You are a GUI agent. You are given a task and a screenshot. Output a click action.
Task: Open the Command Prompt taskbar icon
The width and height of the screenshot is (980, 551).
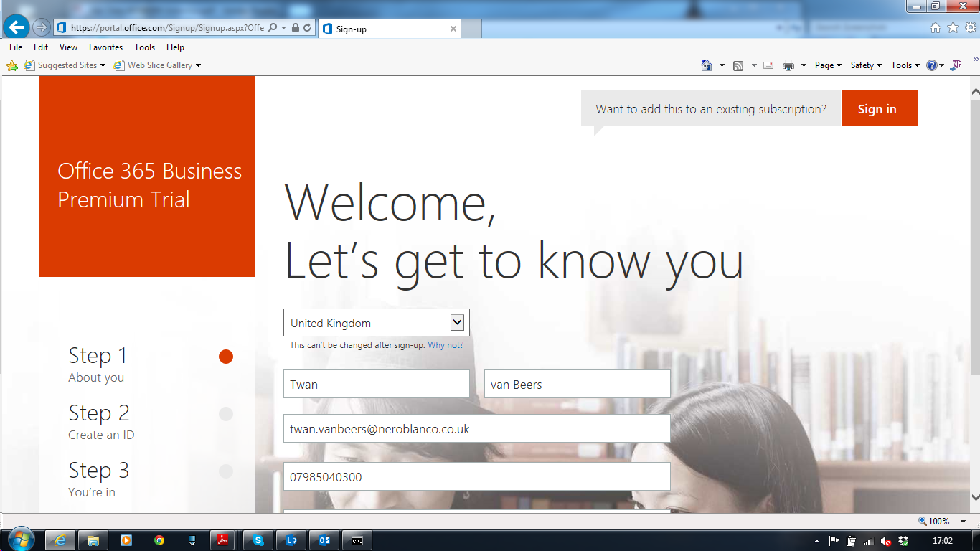357,540
